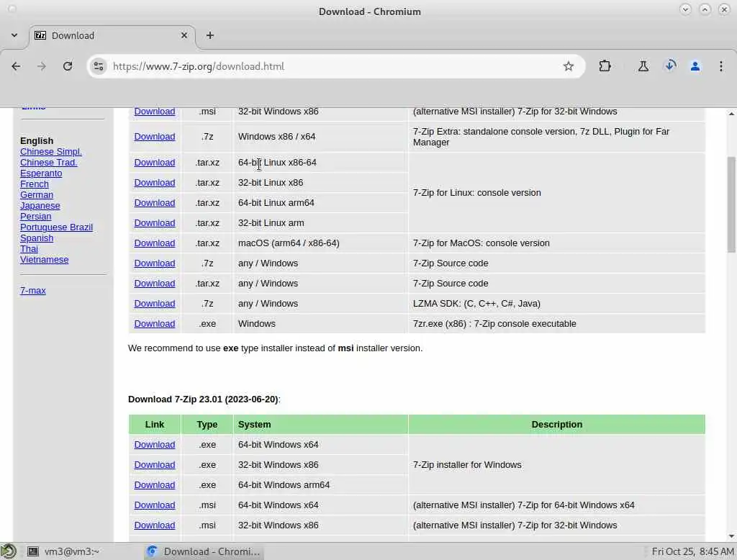Viewport: 737px width, 560px height.
Task: Download 23.01 64-bit Windows arm64 .exe
Action: (155, 484)
